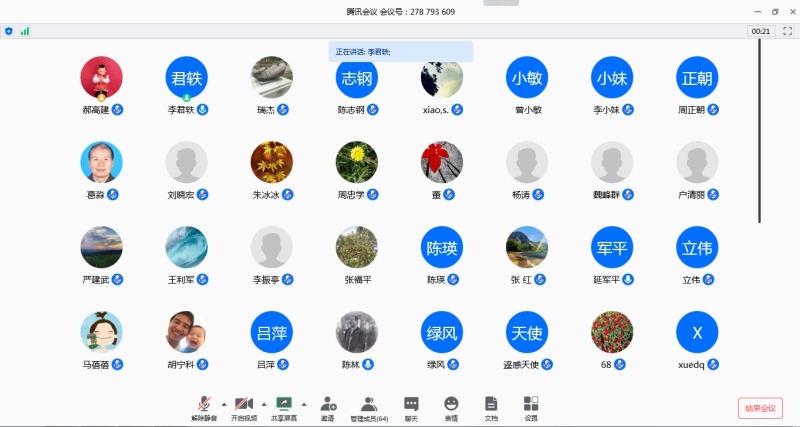The height and width of the screenshot is (427, 800).
Task: Select 陈瑛's participant avatar
Action: tap(442, 247)
